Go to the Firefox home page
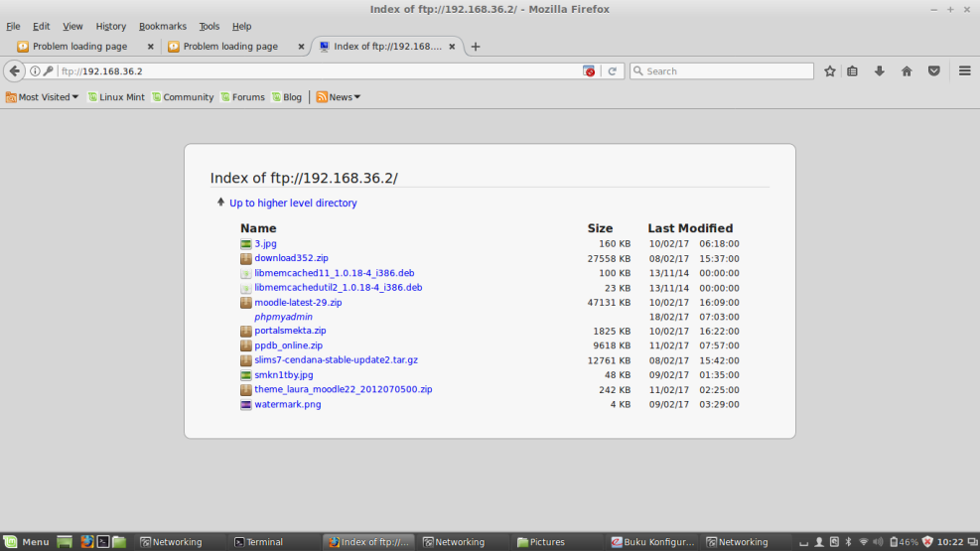The image size is (980, 551). (x=907, y=71)
